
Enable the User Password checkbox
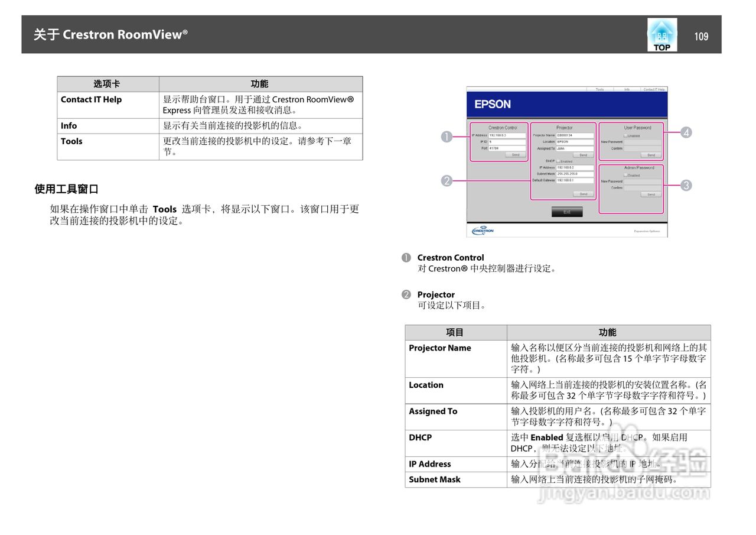pos(625,136)
